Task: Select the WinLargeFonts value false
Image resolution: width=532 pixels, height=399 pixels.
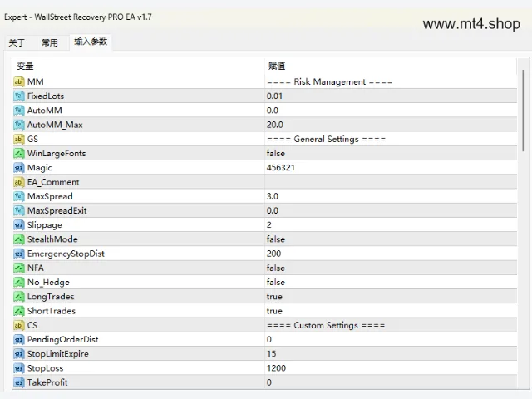Action: pyautogui.click(x=276, y=153)
